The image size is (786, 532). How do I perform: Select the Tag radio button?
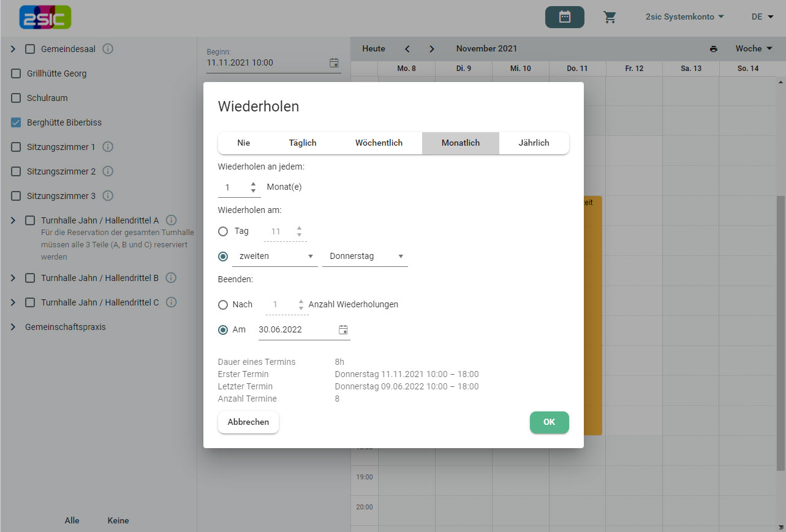(x=224, y=231)
